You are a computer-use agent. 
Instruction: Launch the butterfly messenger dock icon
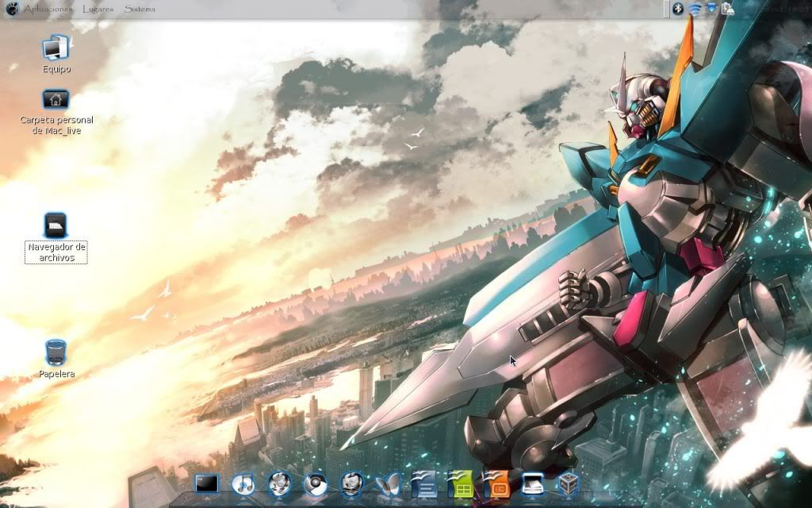(388, 485)
